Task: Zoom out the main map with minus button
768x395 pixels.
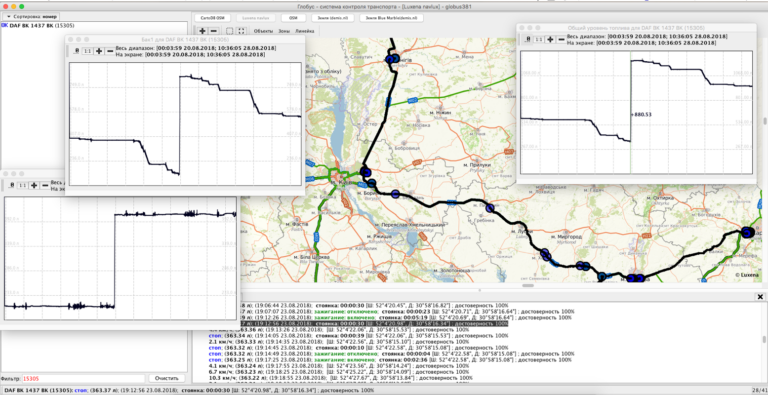Action: (214, 31)
